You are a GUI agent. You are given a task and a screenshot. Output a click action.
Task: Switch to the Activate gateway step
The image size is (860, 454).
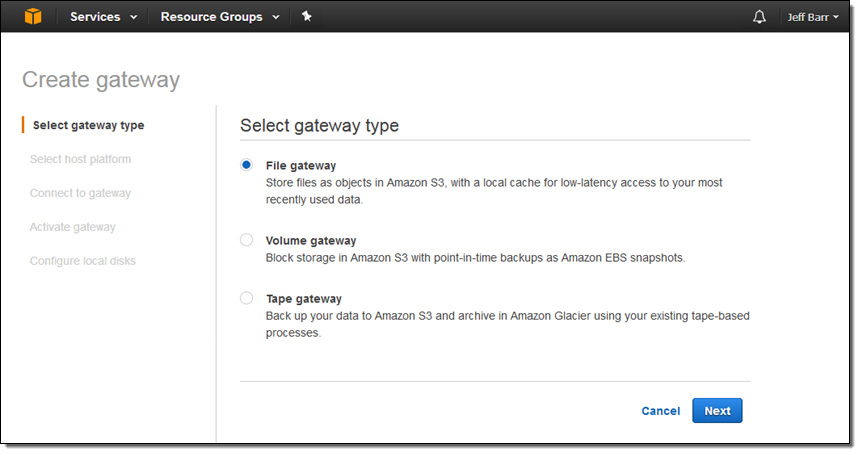(72, 228)
